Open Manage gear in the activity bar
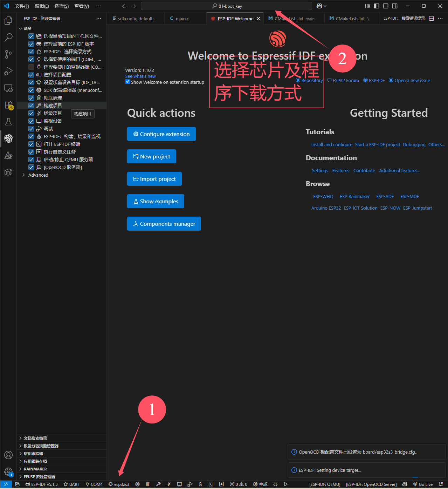This screenshot has width=448, height=489. click(8, 472)
